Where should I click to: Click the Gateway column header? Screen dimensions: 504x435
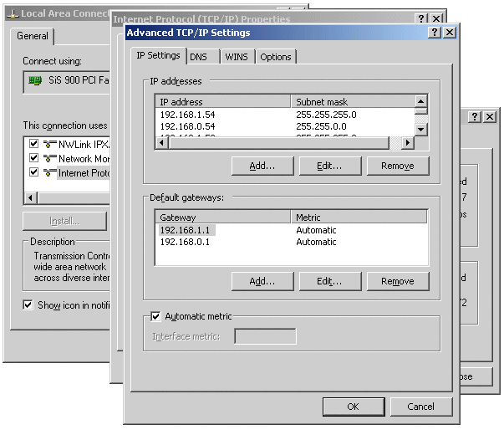[x=223, y=217]
